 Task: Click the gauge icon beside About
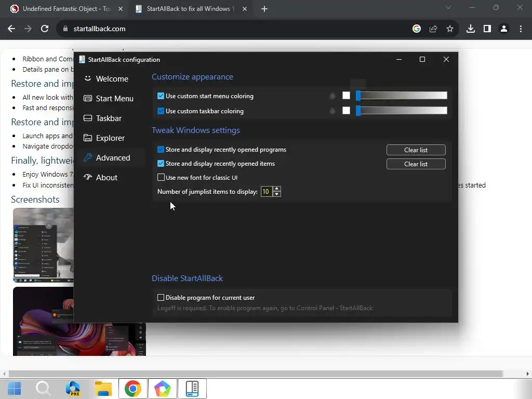point(87,177)
